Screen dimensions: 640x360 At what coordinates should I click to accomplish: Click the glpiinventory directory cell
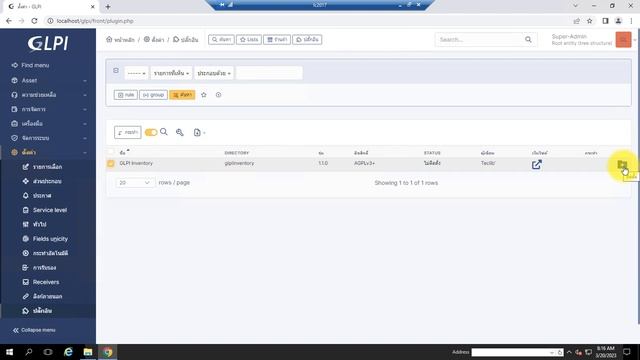coord(239,163)
